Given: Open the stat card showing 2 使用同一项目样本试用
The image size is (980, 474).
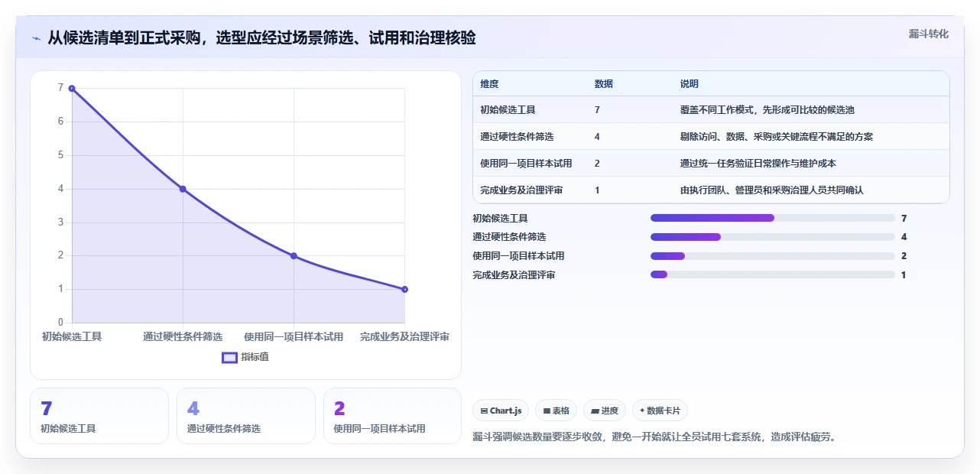Looking at the screenshot, I should (393, 416).
